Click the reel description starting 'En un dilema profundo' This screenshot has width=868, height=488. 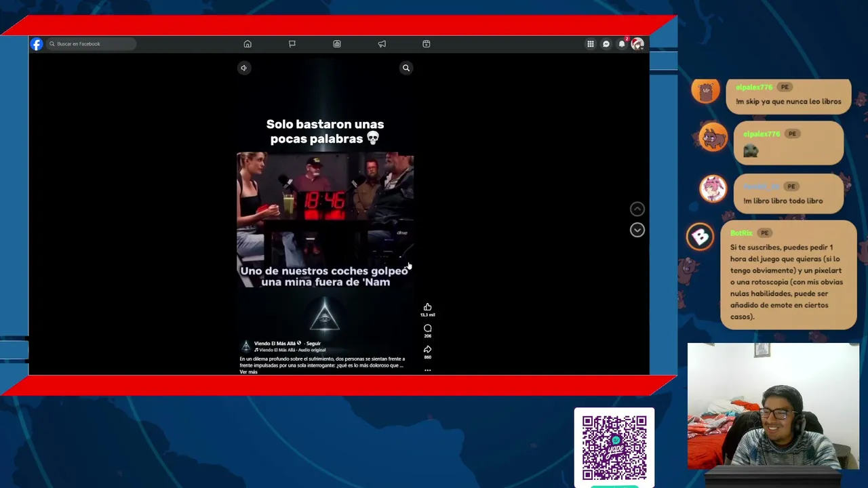click(322, 362)
